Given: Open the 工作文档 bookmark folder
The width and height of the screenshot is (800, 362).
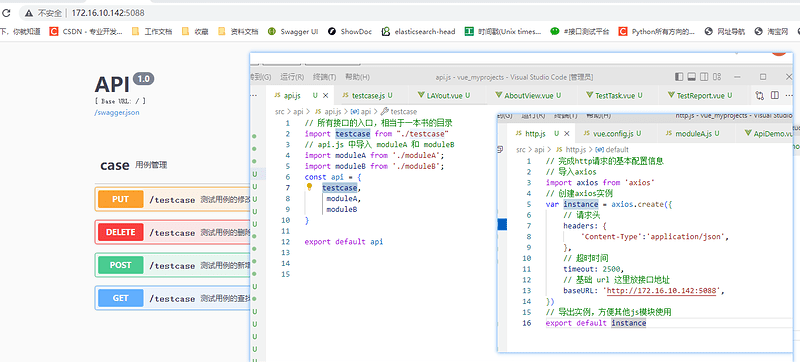Looking at the screenshot, I should [x=152, y=32].
